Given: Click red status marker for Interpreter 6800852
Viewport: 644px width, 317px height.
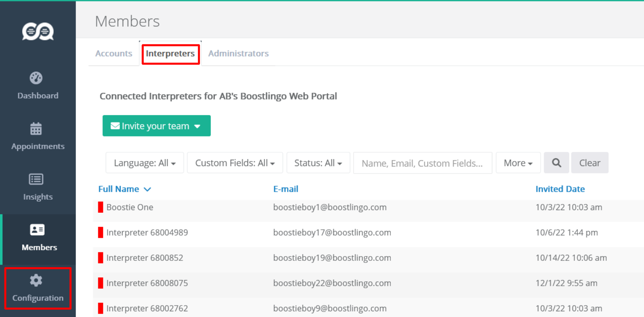Looking at the screenshot, I should tap(100, 257).
